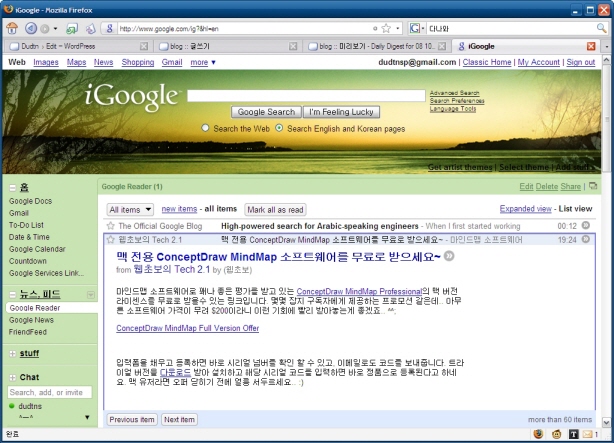Viewport: 614px width, 443px height.
Task: Open Language Tools link
Action: [x=453, y=108]
